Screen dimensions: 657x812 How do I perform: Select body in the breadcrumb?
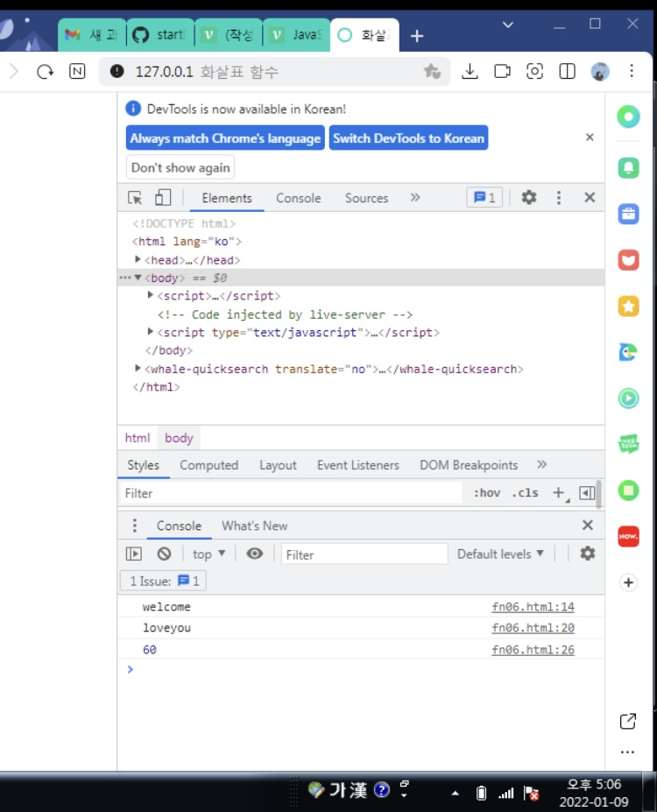179,438
